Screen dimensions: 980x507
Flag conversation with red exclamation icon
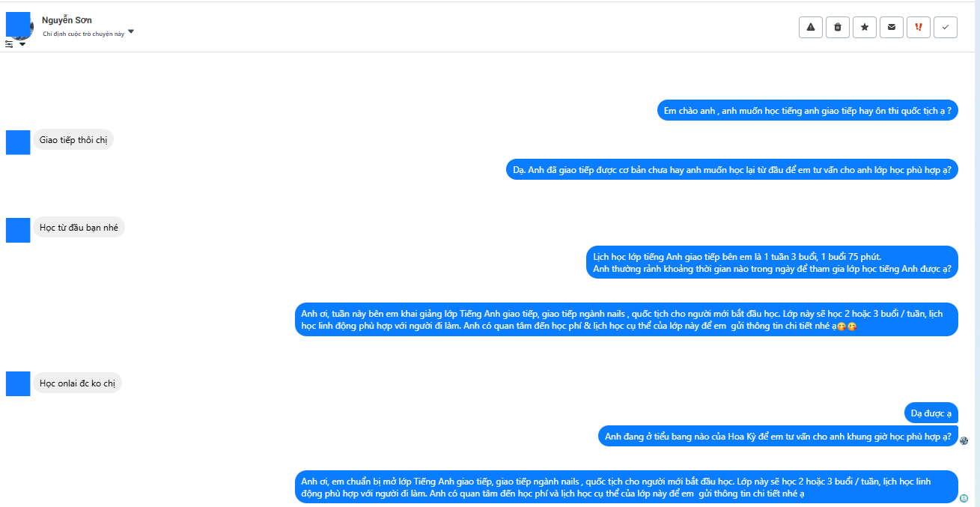pos(919,28)
